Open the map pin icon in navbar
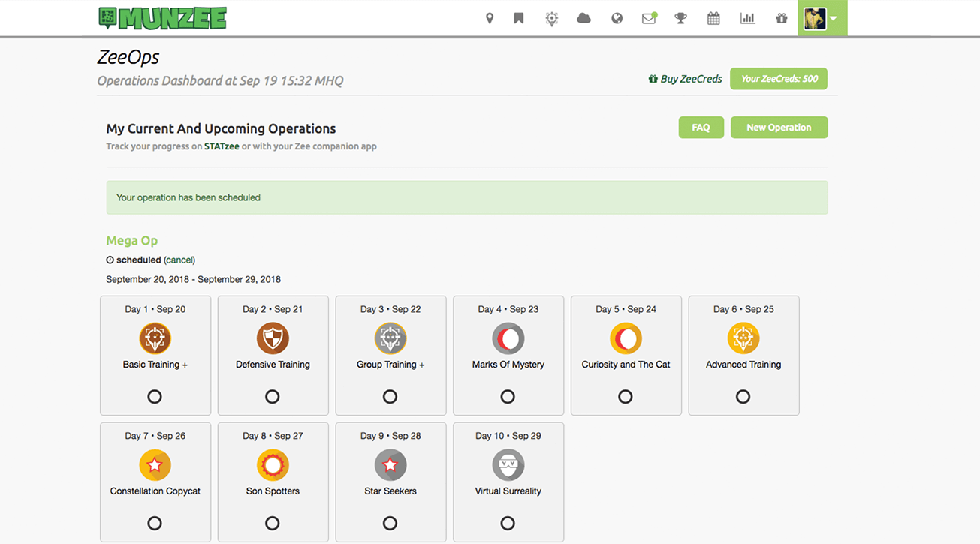The image size is (980, 544). pos(490,18)
